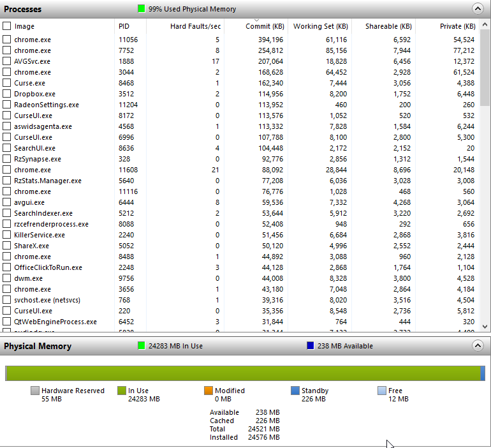This screenshot has height=448, width=491.
Task: Sort processes by PID column
Action: (124, 26)
